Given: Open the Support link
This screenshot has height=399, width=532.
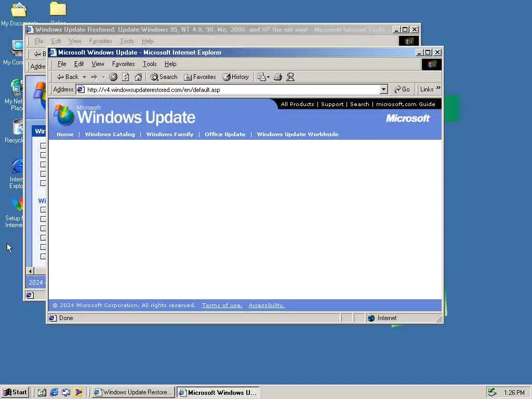Looking at the screenshot, I should point(332,104).
